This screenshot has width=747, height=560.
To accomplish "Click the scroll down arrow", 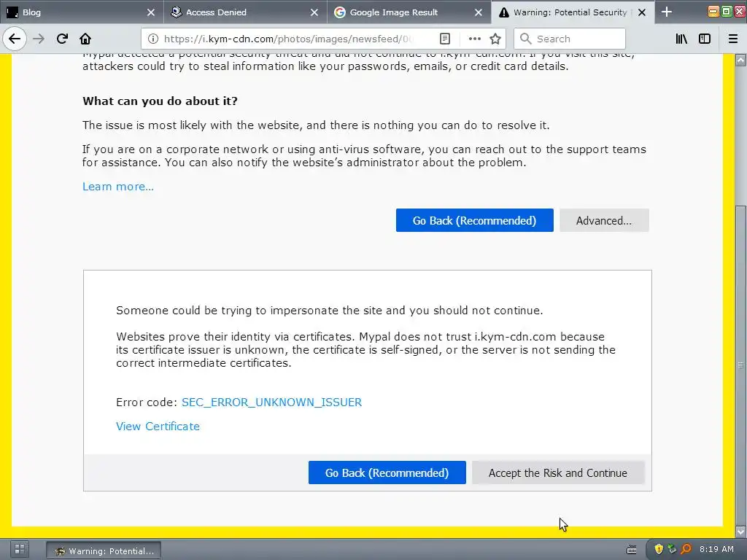I will coord(740,531).
